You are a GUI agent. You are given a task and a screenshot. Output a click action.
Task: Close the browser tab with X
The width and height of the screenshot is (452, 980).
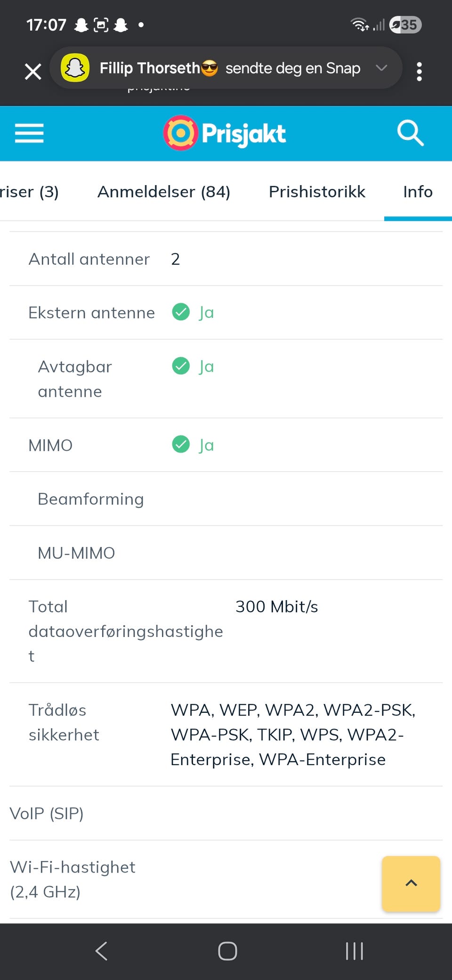(x=33, y=72)
